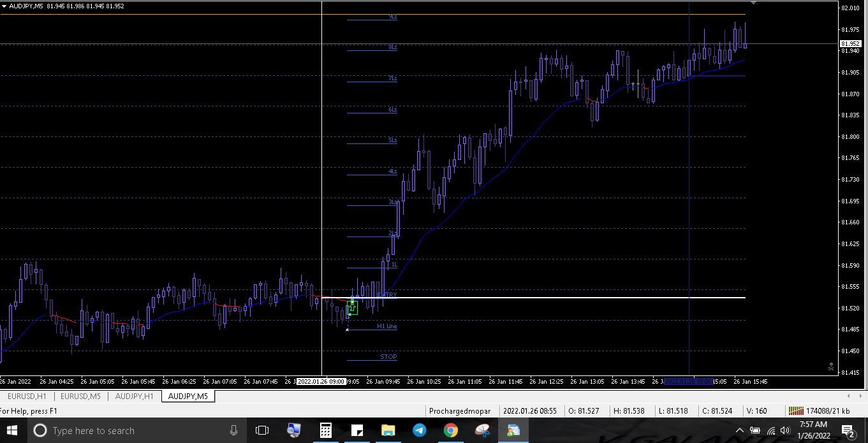Select the EURUSD,M5 chart tab

[80, 396]
